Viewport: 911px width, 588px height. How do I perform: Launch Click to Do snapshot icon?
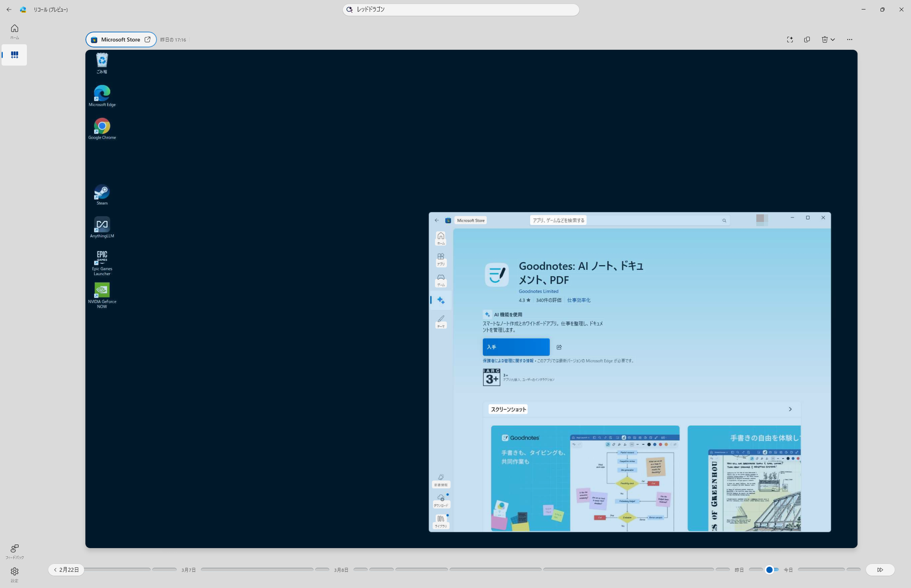point(790,40)
